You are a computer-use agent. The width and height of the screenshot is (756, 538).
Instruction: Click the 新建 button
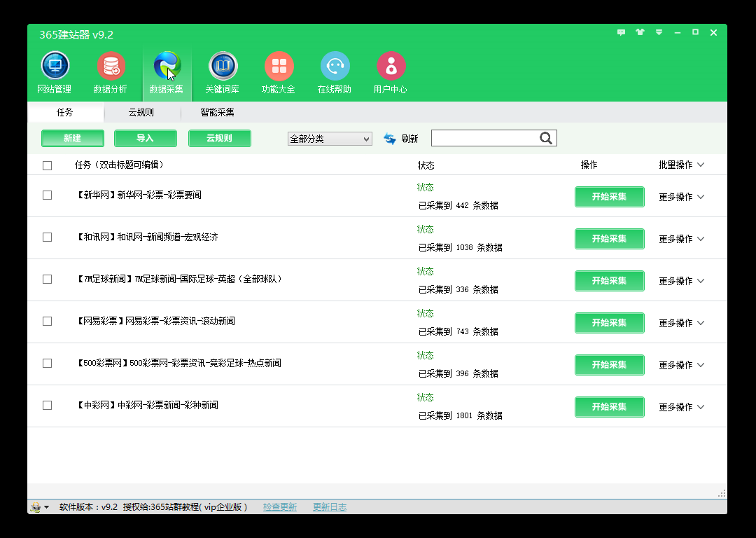73,138
